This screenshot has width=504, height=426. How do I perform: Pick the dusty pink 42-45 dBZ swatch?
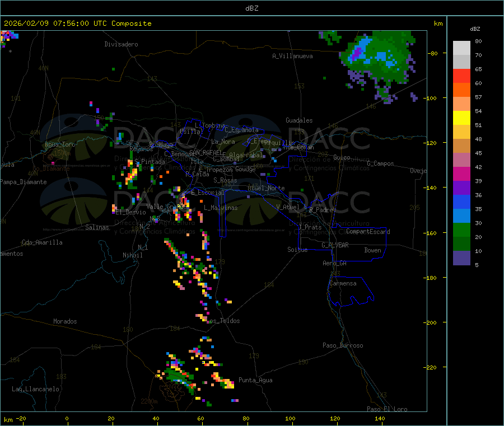pyautogui.click(x=461, y=160)
